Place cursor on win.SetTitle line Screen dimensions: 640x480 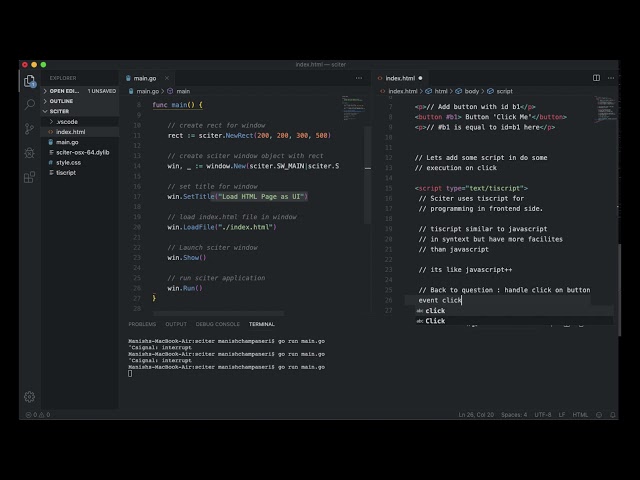pyautogui.click(x=238, y=197)
